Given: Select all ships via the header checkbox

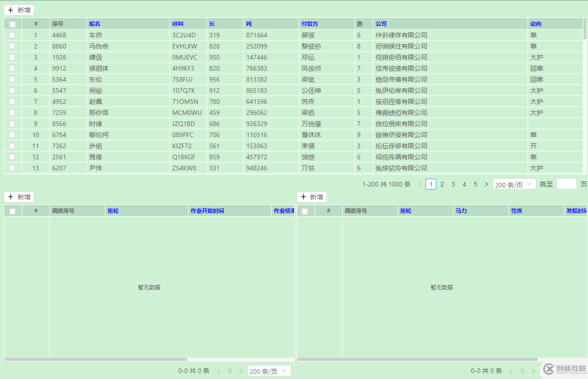Looking at the screenshot, I should tap(12, 24).
